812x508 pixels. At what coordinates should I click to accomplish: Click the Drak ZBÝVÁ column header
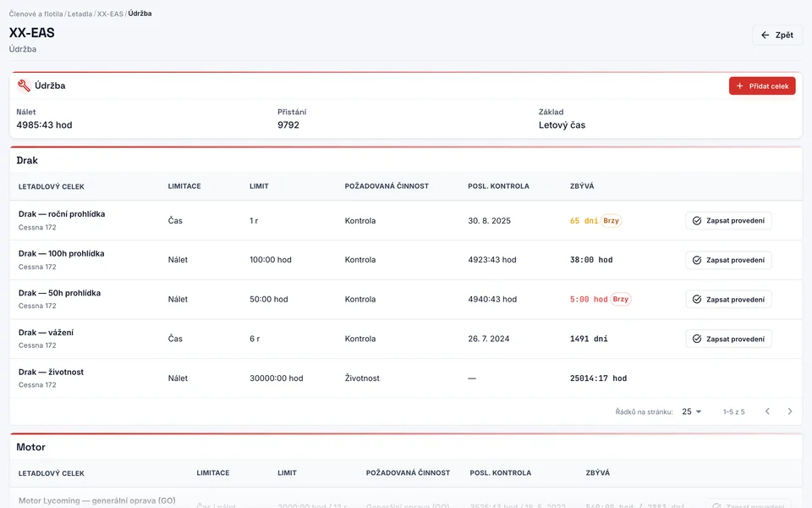tap(582, 186)
